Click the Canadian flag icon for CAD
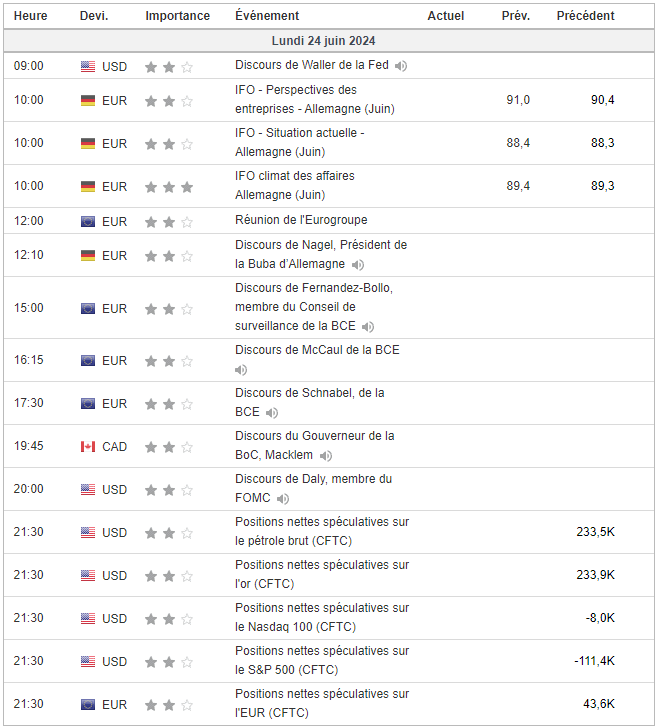The image size is (656, 726). (x=88, y=446)
